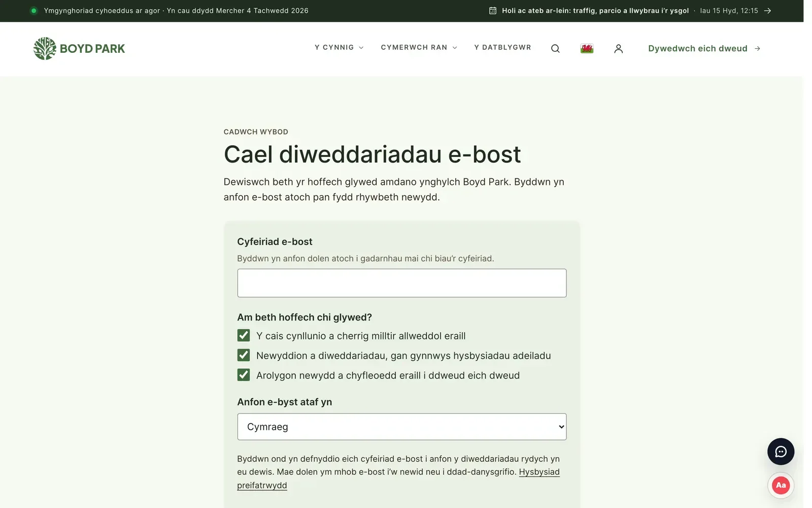This screenshot has width=812, height=508.
Task: Open the Aa accessibility text tool
Action: click(x=781, y=485)
